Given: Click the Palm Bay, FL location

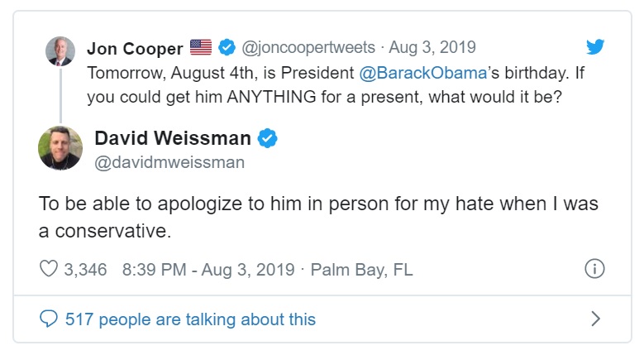Looking at the screenshot, I should 361,270.
